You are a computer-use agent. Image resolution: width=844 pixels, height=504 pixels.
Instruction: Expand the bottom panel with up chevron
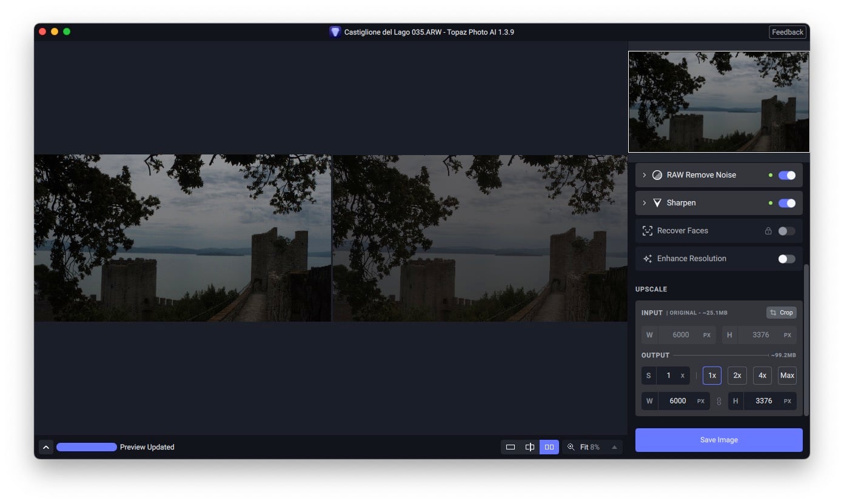coord(46,447)
